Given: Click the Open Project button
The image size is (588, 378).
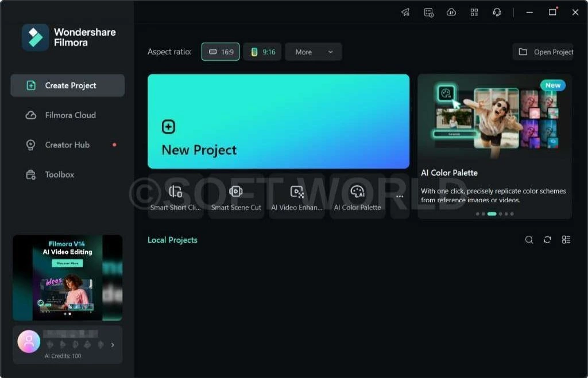Looking at the screenshot, I should pos(543,52).
